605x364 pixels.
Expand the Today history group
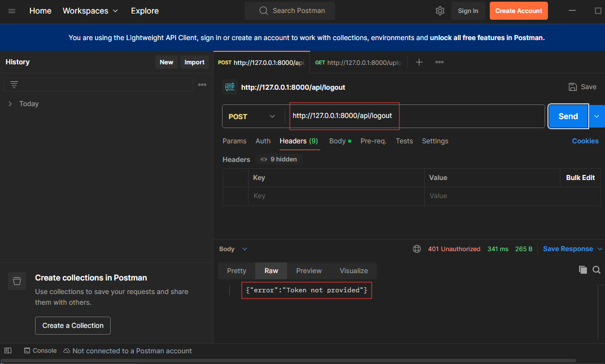pyautogui.click(x=10, y=104)
